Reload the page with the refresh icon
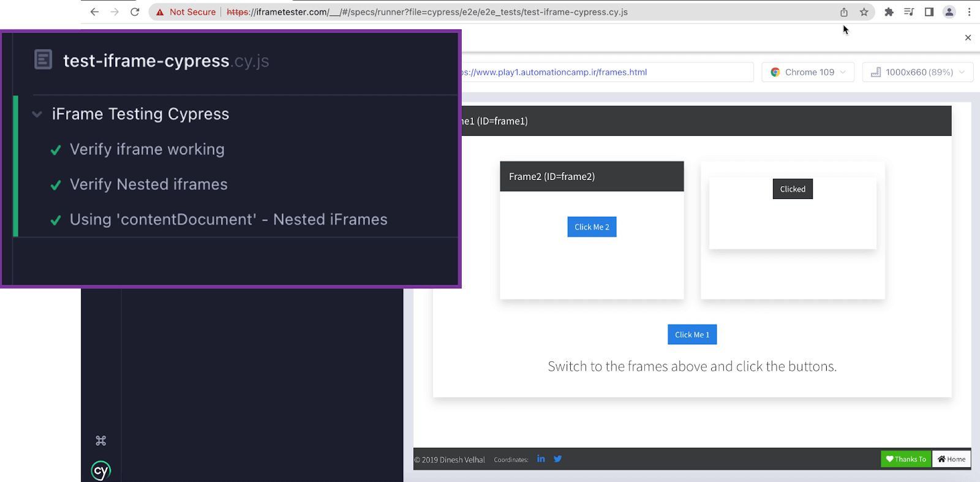This screenshot has height=482, width=980. [135, 12]
